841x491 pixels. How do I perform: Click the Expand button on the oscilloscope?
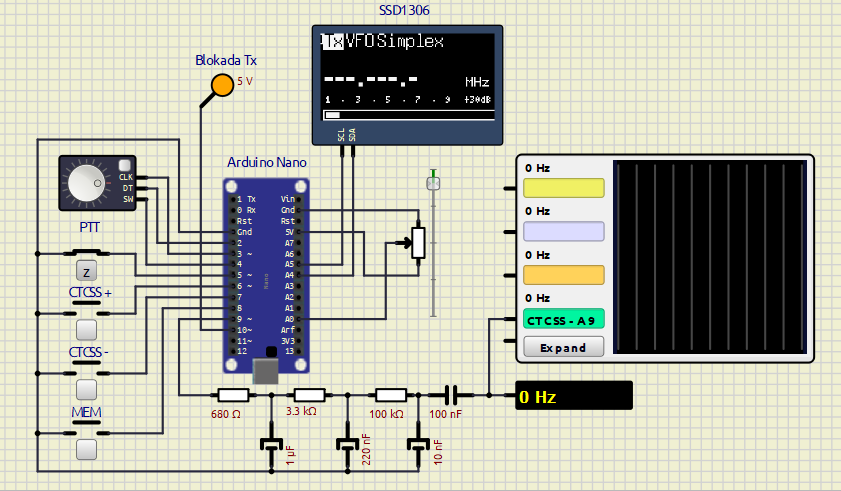tap(564, 347)
